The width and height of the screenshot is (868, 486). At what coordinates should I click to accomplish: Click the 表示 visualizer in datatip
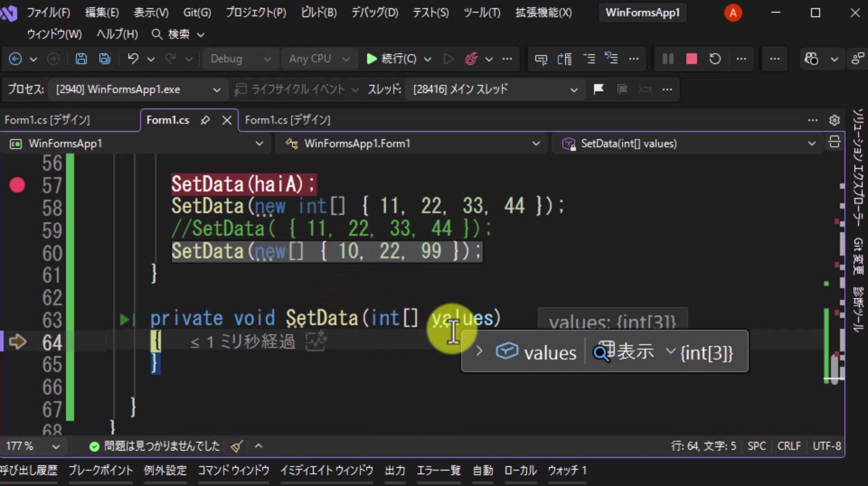tap(624, 351)
